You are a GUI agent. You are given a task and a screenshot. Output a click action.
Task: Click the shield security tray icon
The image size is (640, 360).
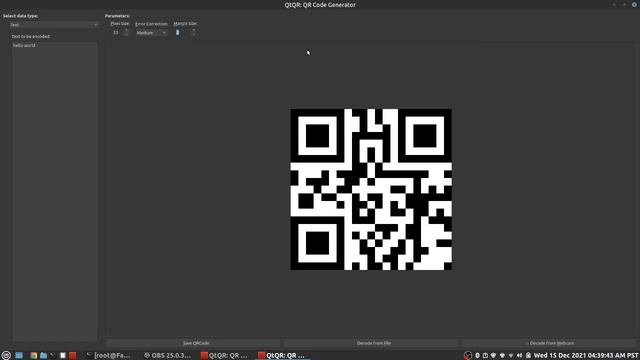coord(493,356)
